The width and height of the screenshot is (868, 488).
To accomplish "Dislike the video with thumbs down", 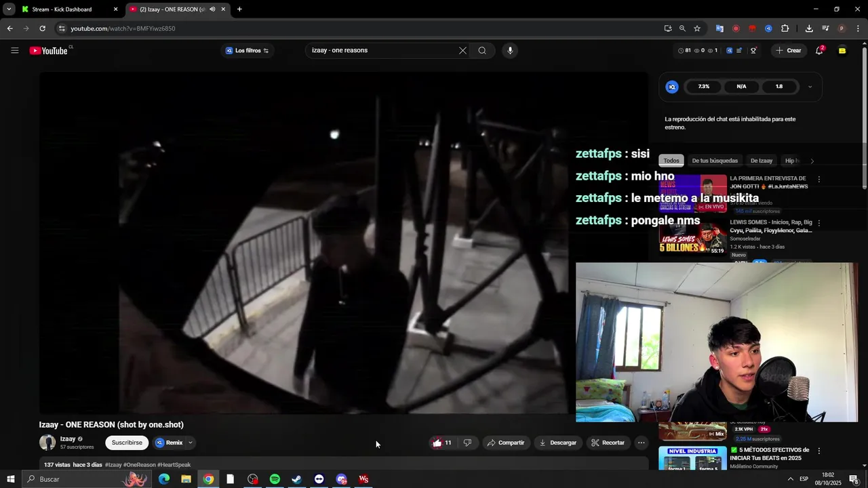I will (467, 443).
